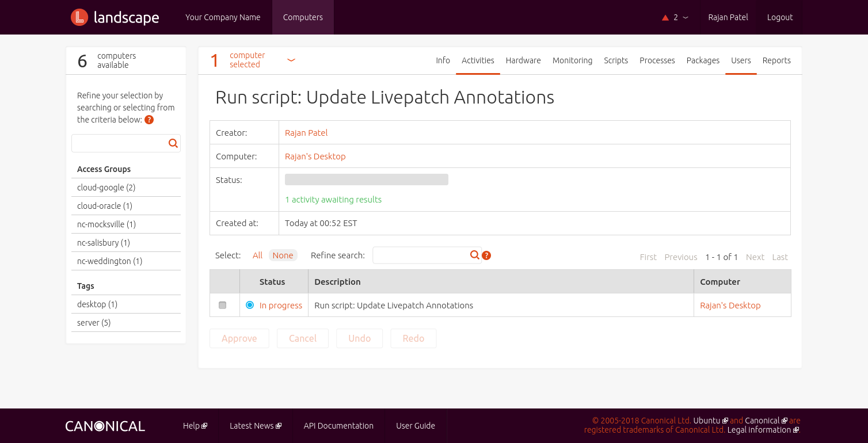Switch to the Activities tab

478,60
